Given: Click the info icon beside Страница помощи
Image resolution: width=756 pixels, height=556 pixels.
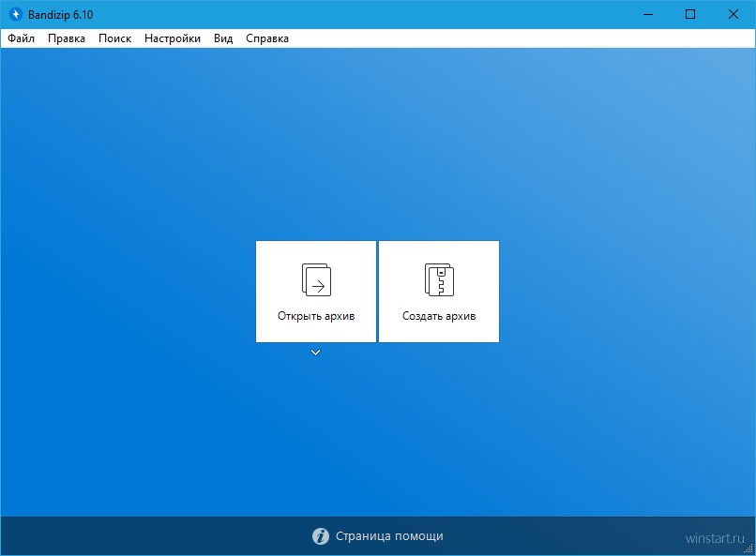Looking at the screenshot, I should coord(321,536).
